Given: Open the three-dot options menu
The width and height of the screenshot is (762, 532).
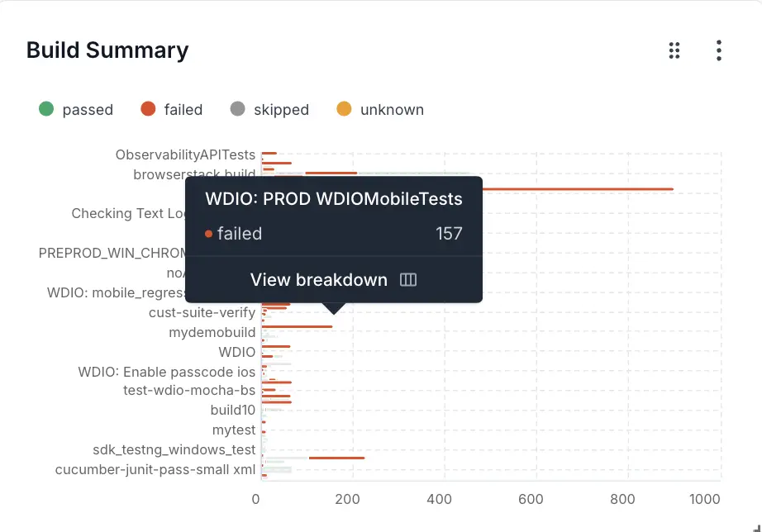Looking at the screenshot, I should pyautogui.click(x=719, y=50).
